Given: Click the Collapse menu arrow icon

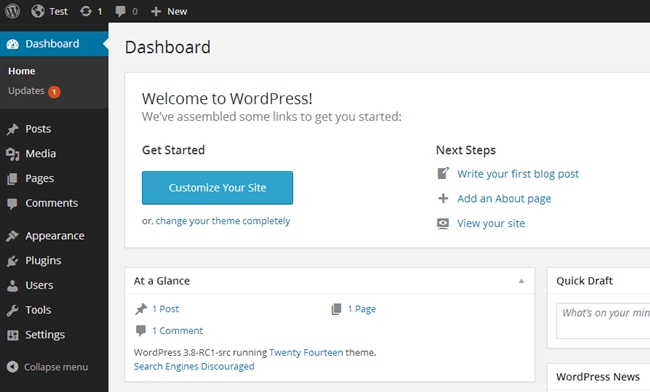Looking at the screenshot, I should click(x=13, y=367).
